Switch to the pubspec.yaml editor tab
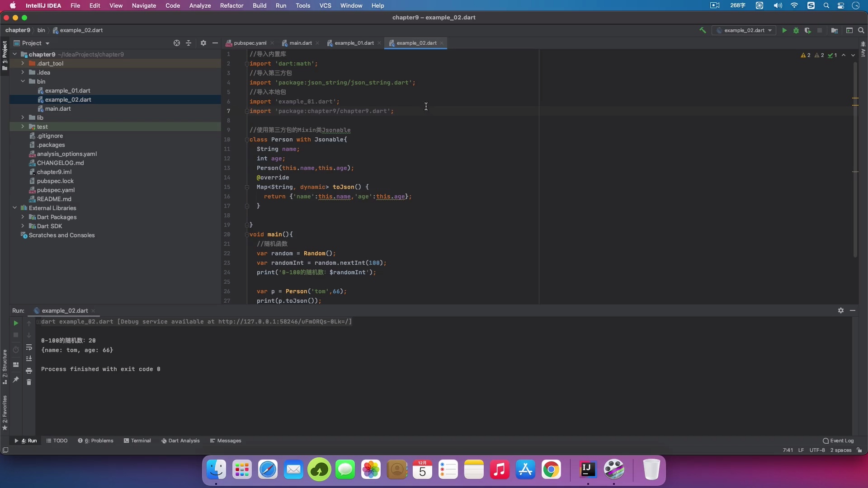The width and height of the screenshot is (868, 488). coord(250,43)
